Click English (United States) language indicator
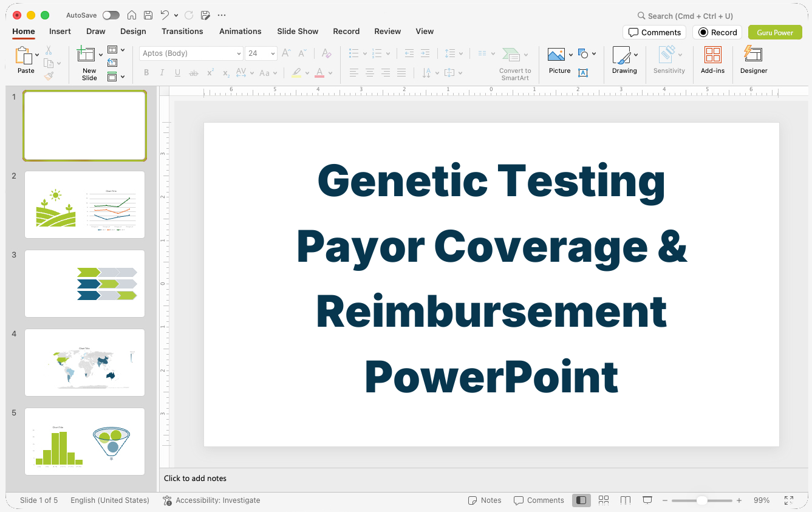This screenshot has width=812, height=512. (110, 500)
